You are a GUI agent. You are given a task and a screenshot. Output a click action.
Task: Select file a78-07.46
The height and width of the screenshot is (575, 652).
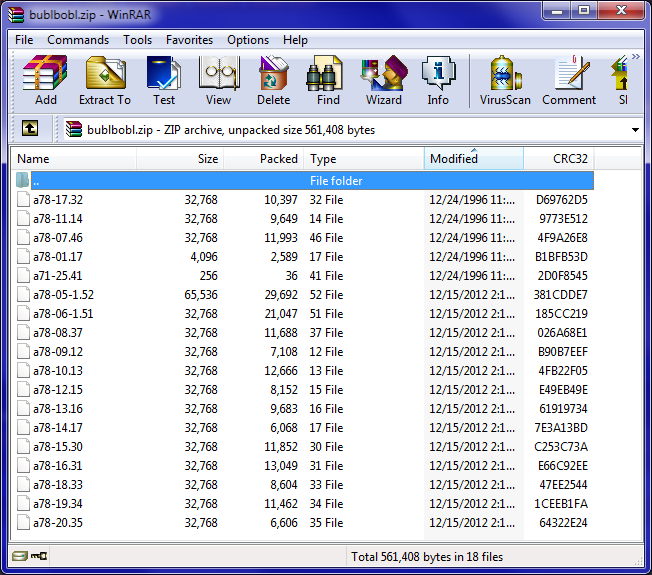pyautogui.click(x=58, y=238)
